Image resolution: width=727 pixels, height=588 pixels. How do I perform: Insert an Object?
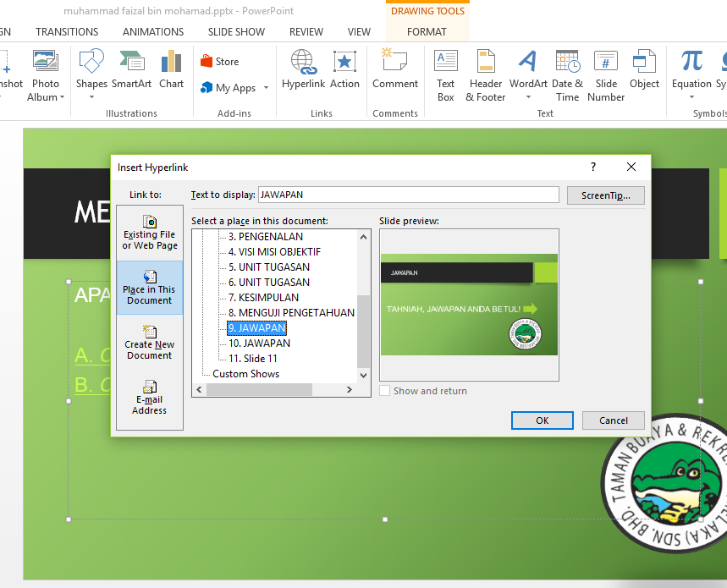coord(644,69)
